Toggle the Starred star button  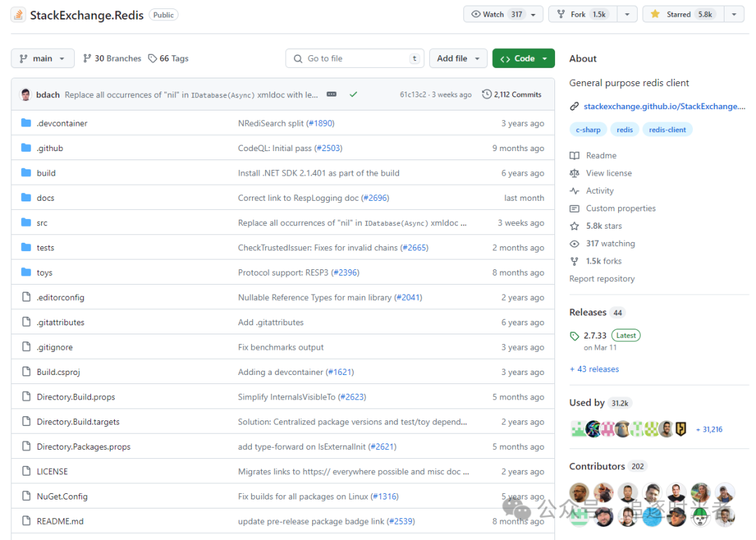[x=683, y=15]
